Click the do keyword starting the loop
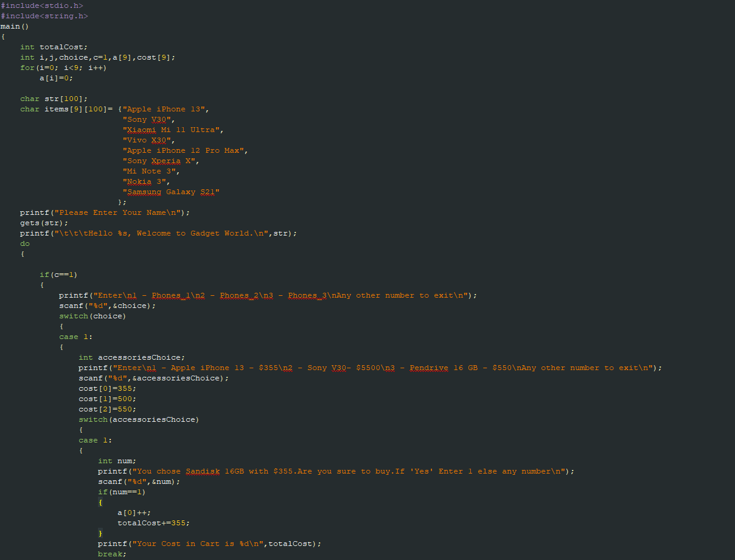Viewport: 735px width, 560px height. pyautogui.click(x=24, y=243)
